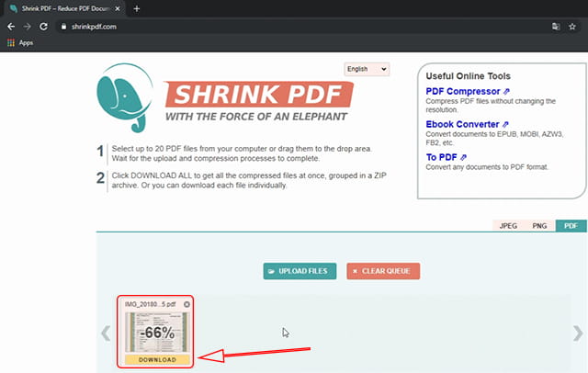Click the SHRINK PDF banner title
588x373 pixels.
tap(259, 94)
